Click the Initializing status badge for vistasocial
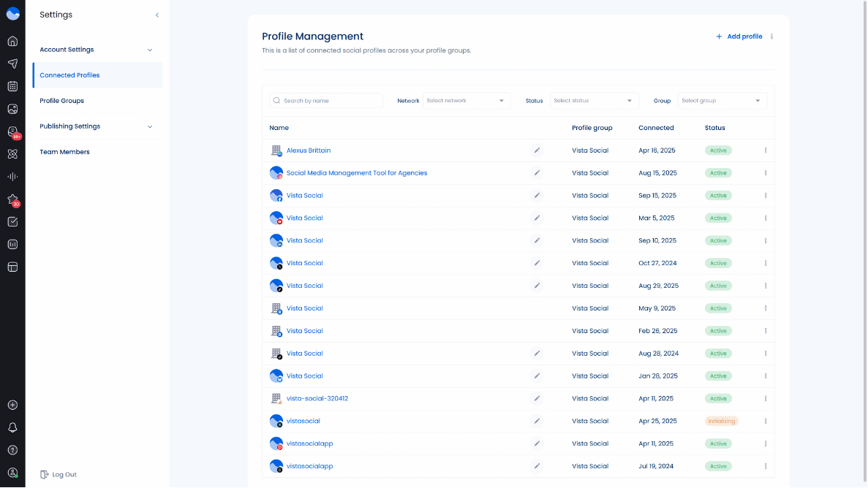This screenshot has width=868, height=488. pyautogui.click(x=721, y=421)
